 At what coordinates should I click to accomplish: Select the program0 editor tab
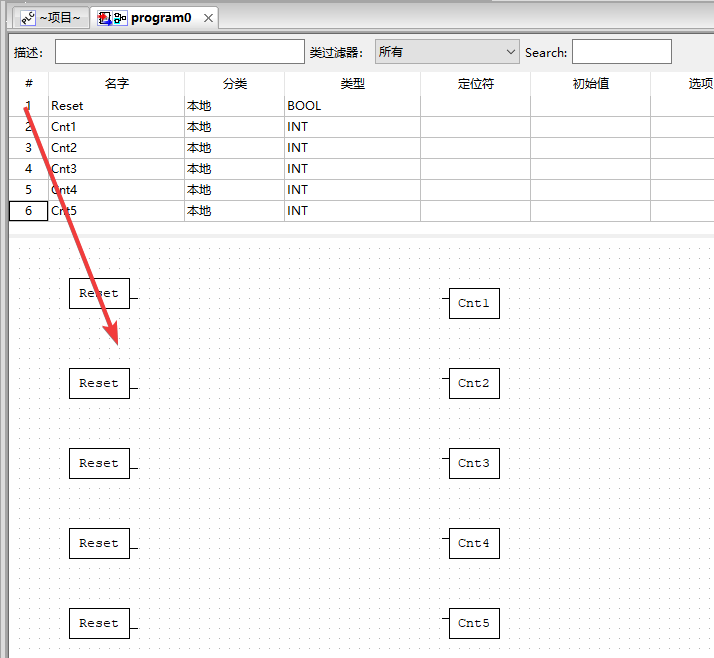160,18
